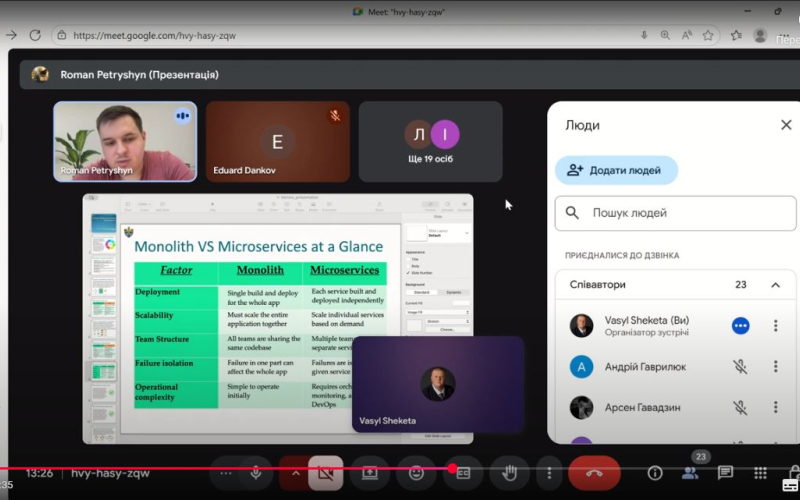Click the red leave call button
This screenshot has height=500, width=800.
[594, 473]
